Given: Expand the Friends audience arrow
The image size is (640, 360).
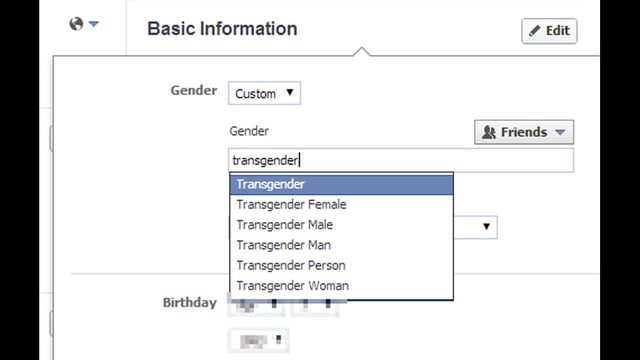Looking at the screenshot, I should pyautogui.click(x=560, y=132).
